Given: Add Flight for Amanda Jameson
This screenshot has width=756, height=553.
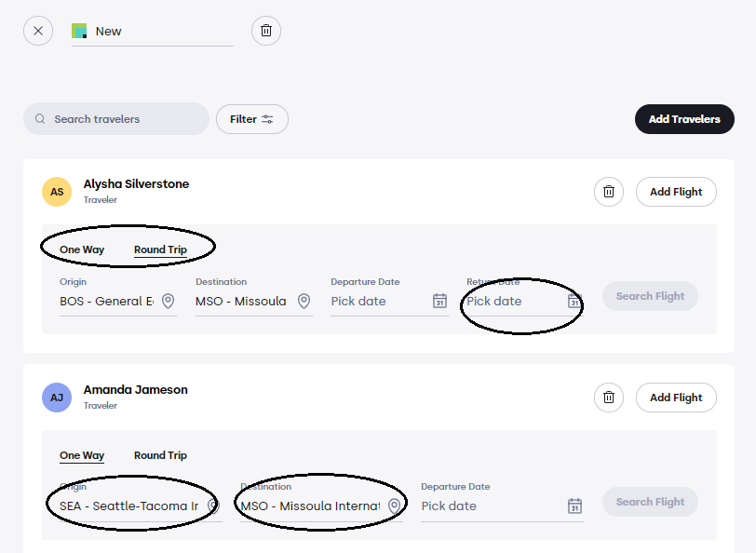Looking at the screenshot, I should click(676, 398).
